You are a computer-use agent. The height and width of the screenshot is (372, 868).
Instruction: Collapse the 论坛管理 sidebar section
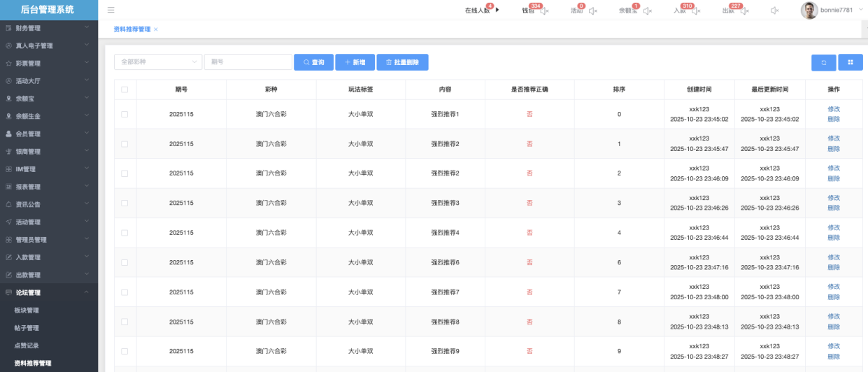[x=48, y=292]
